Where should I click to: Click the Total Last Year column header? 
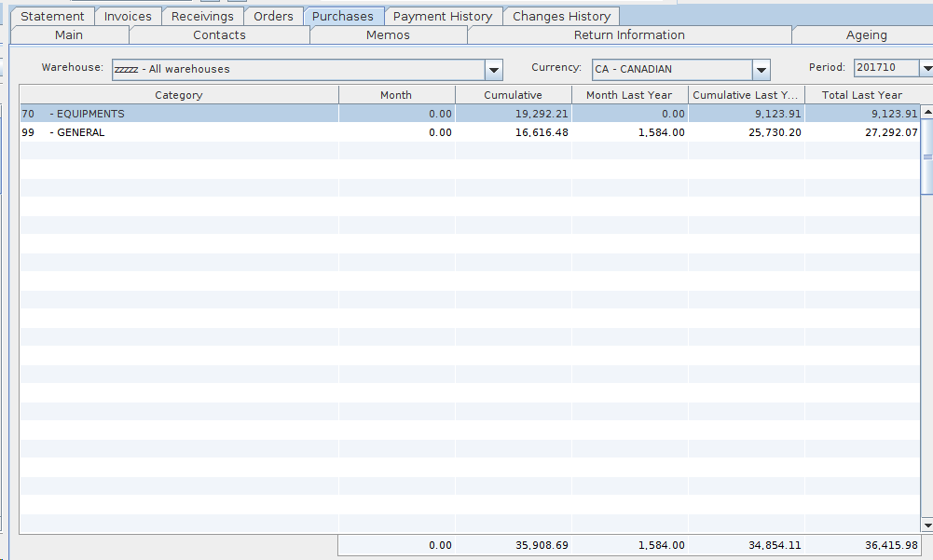point(861,95)
